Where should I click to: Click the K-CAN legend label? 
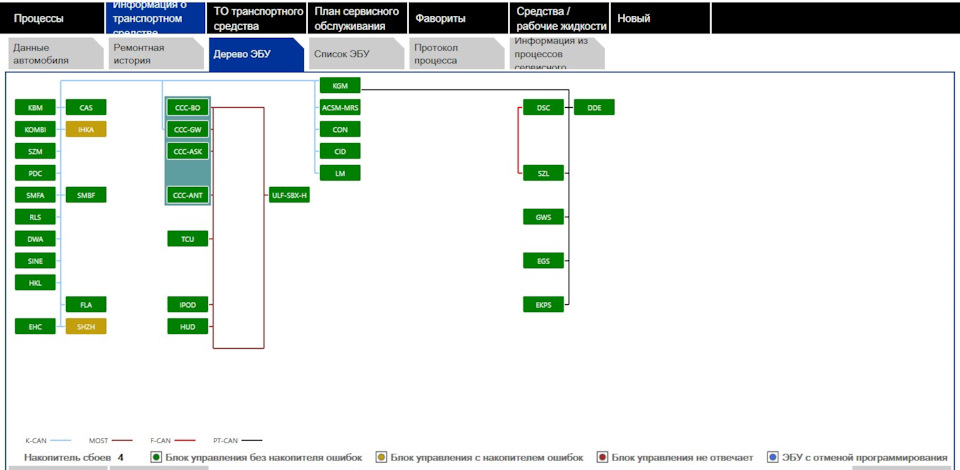tap(36, 440)
